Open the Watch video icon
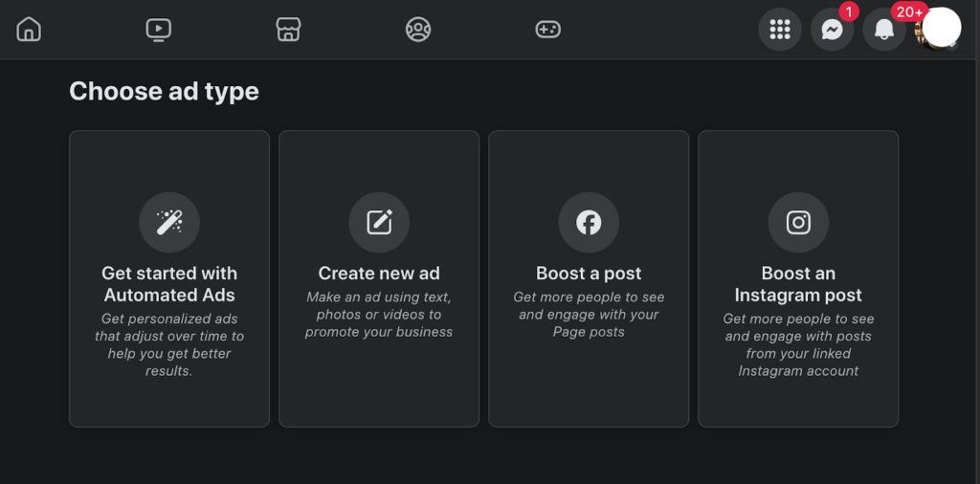The image size is (980, 484). coord(159,30)
